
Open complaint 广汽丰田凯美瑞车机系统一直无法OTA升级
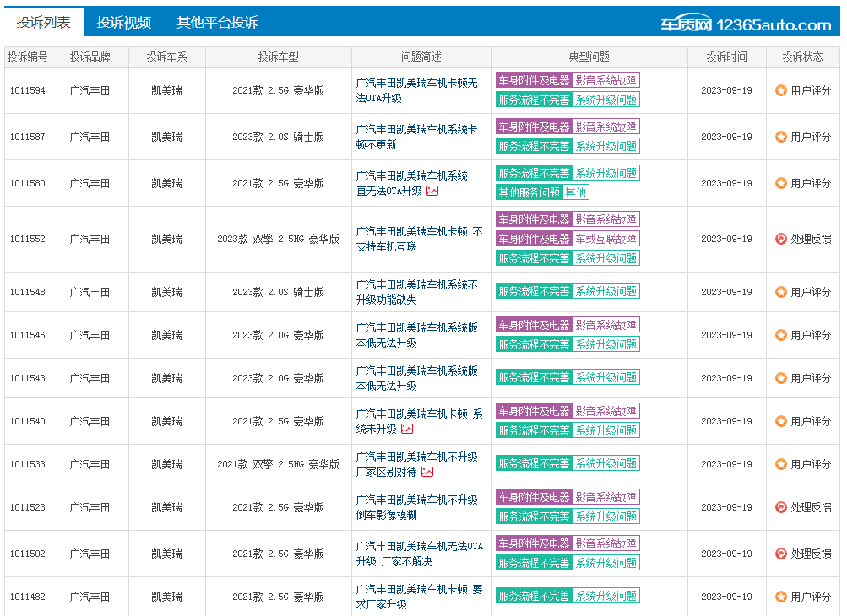pyautogui.click(x=416, y=183)
